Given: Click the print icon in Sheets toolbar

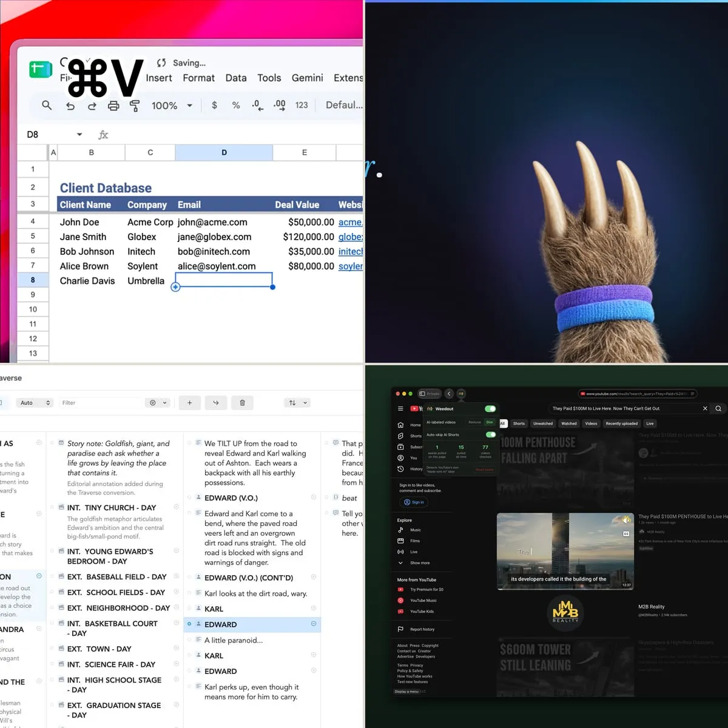Looking at the screenshot, I should 113,106.
